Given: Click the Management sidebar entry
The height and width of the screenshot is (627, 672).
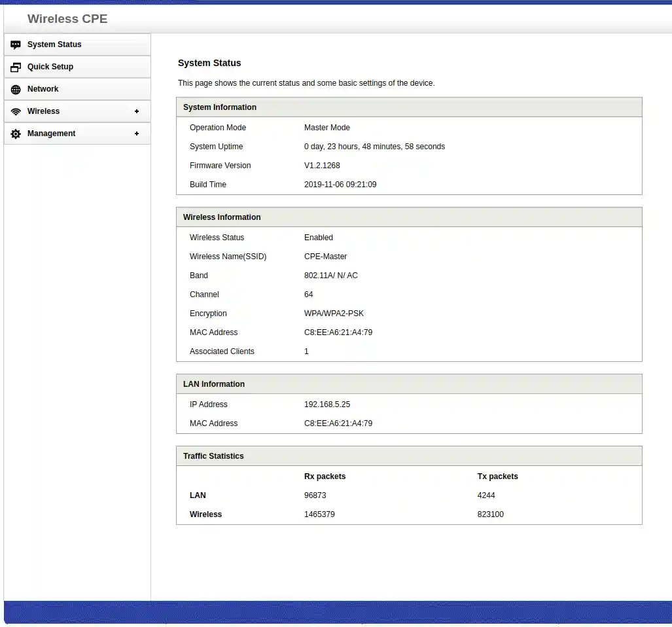Looking at the screenshot, I should click(52, 134).
